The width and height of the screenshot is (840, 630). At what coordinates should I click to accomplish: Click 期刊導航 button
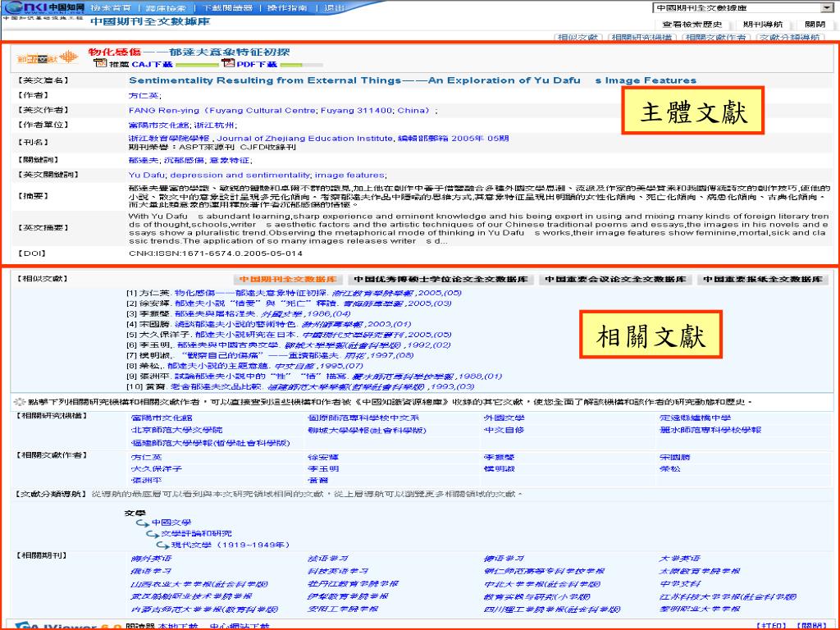point(763,25)
